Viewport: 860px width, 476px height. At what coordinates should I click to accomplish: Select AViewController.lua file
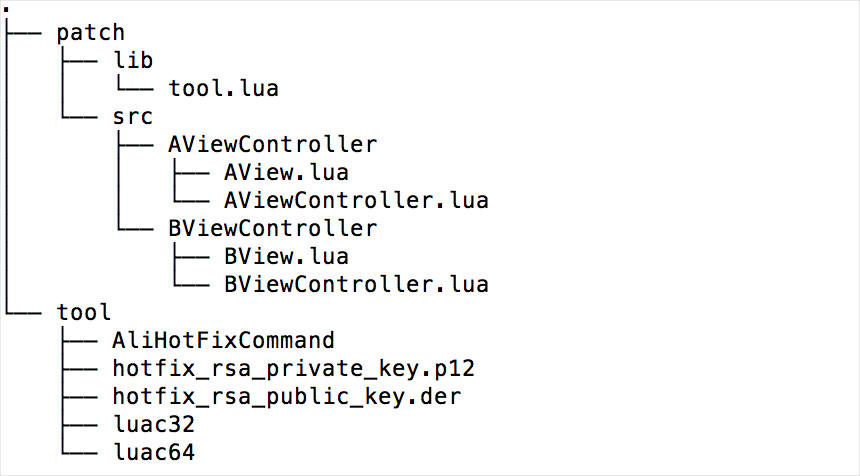tap(356, 200)
